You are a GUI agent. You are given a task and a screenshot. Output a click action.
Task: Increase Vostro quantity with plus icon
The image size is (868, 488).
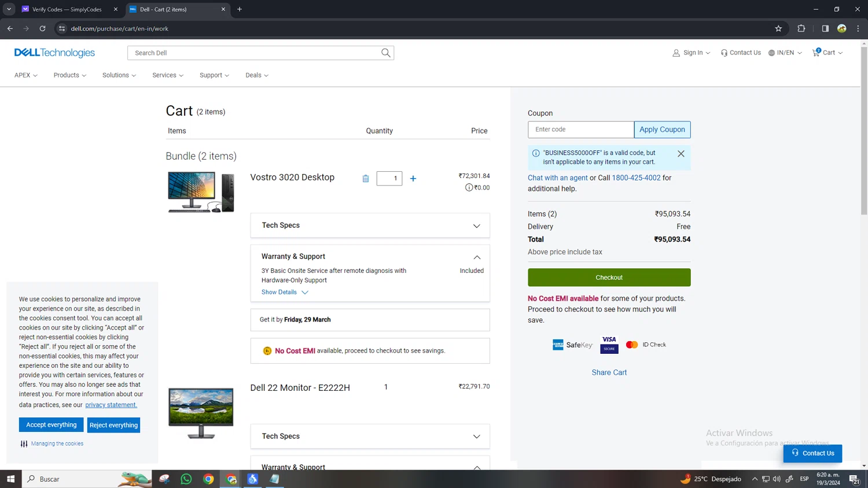[413, 179]
